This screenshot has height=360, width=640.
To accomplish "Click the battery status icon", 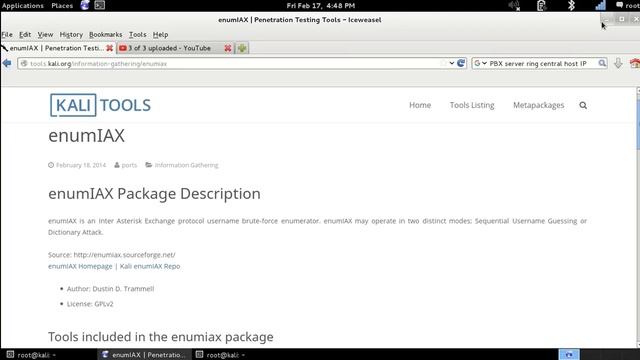I will click(x=542, y=6).
